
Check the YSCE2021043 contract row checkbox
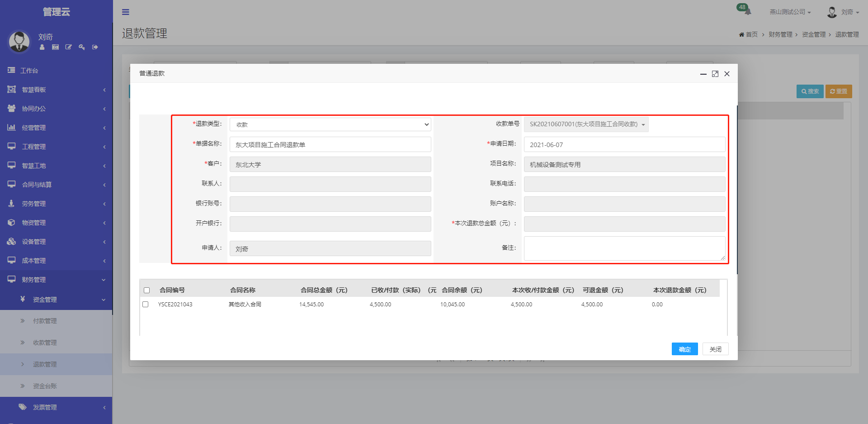pyautogui.click(x=146, y=305)
